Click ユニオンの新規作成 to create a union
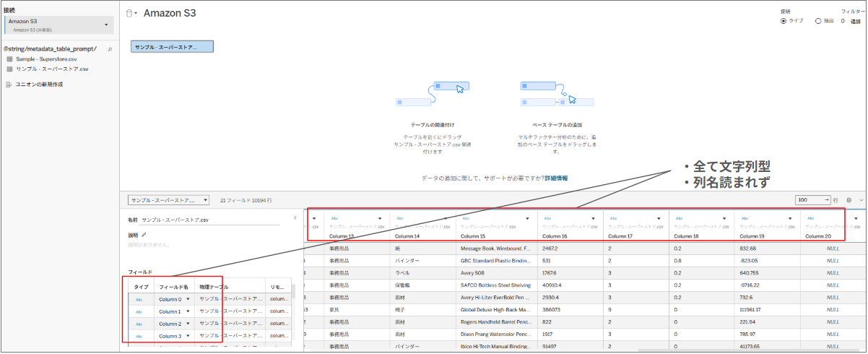868x354 pixels. coord(39,85)
